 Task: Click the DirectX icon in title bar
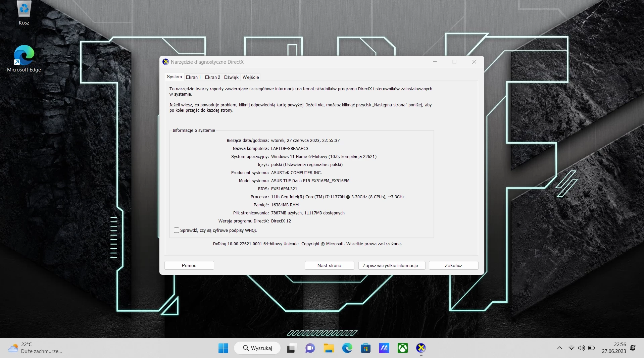click(165, 62)
